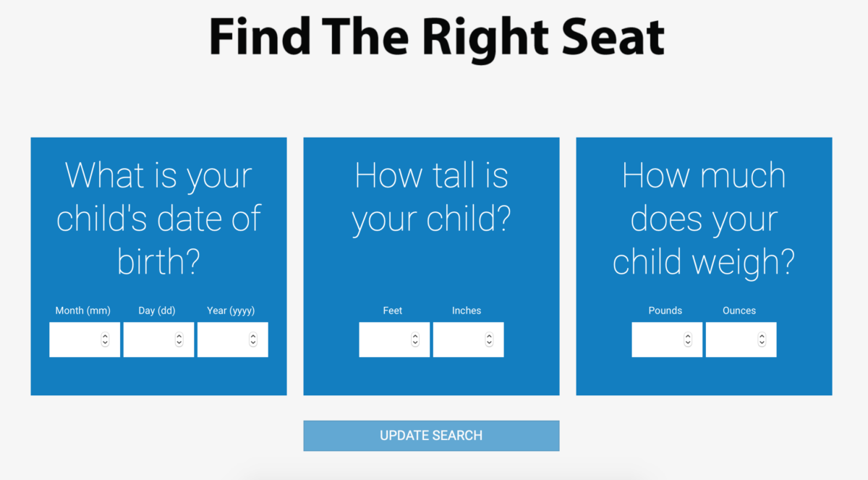Click the Ounces stepper down arrow
The width and height of the screenshot is (868, 480).
pyautogui.click(x=763, y=343)
